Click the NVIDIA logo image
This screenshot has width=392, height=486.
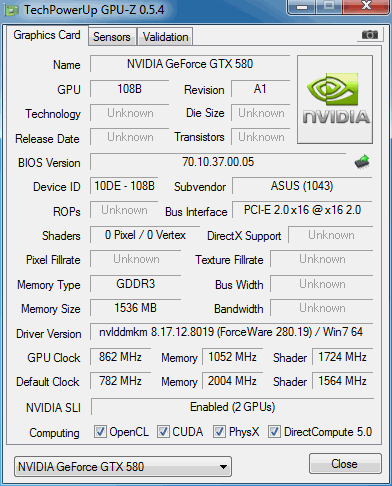[335, 100]
